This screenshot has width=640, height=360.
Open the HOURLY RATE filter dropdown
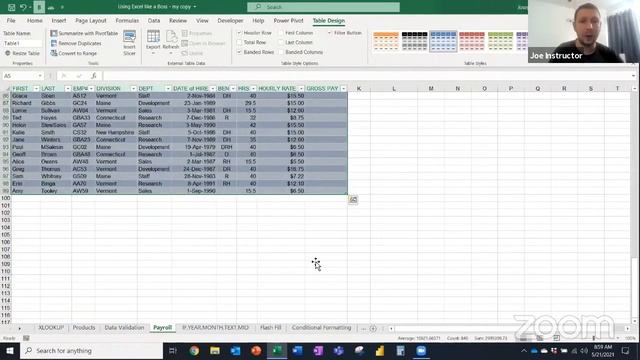(x=301, y=89)
